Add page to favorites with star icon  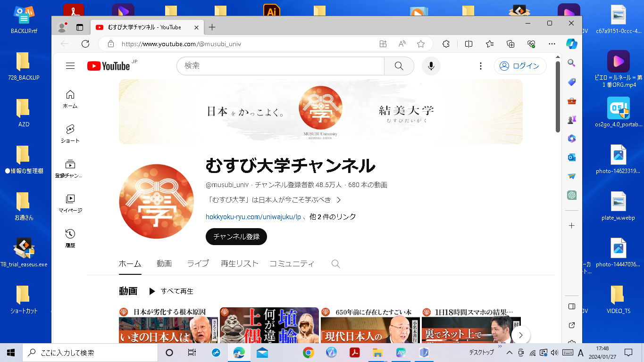[421, 44]
